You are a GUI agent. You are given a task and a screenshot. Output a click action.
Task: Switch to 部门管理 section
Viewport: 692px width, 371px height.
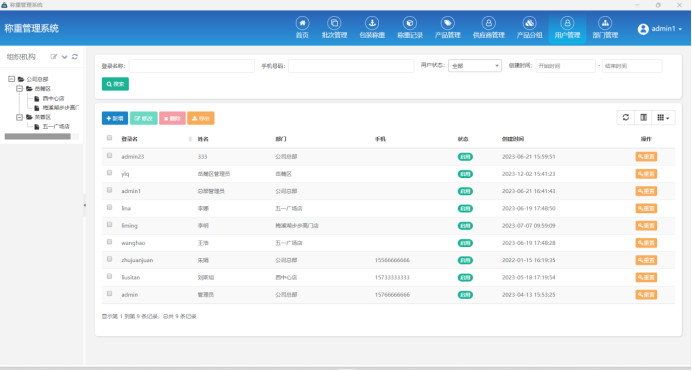[x=605, y=28]
